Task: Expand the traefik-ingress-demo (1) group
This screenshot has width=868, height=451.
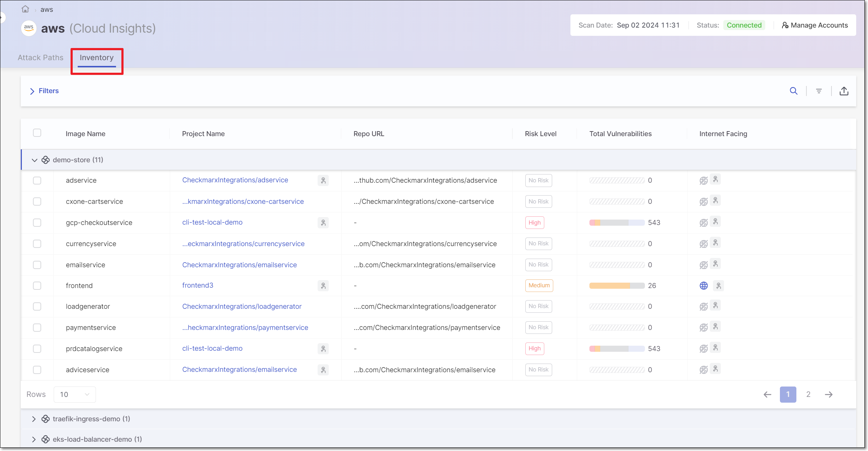Action: [x=34, y=419]
